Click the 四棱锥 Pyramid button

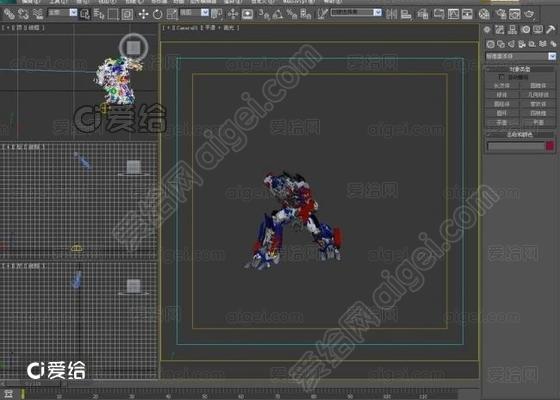538,114
